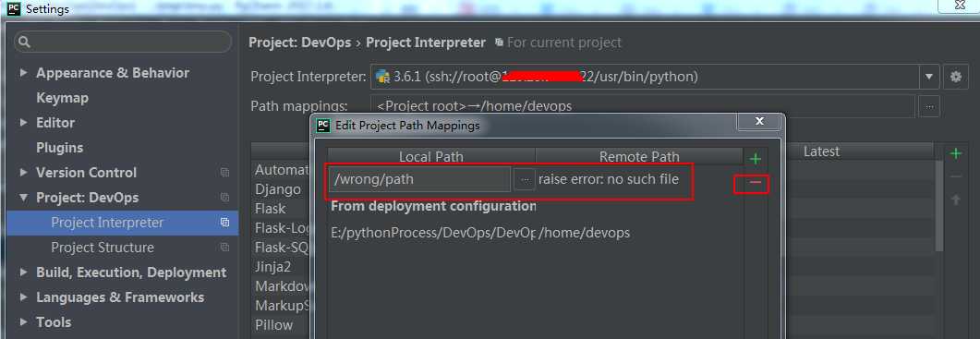Close the Edit Project Path Mappings dialog
980x339 pixels.
759,121
